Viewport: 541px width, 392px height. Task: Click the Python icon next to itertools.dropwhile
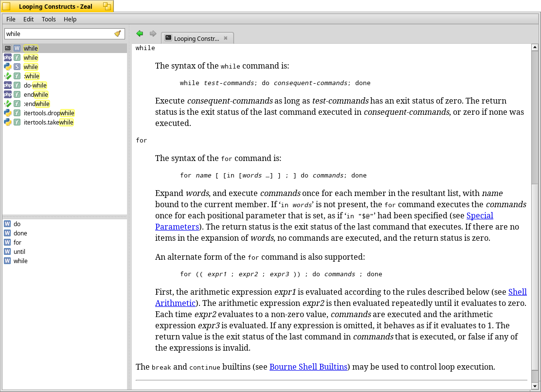pyautogui.click(x=8, y=113)
